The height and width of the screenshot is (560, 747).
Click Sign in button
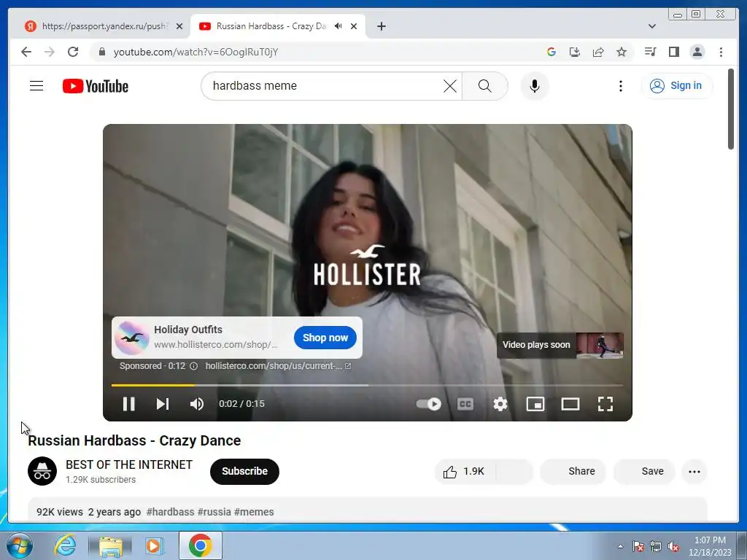tap(676, 86)
